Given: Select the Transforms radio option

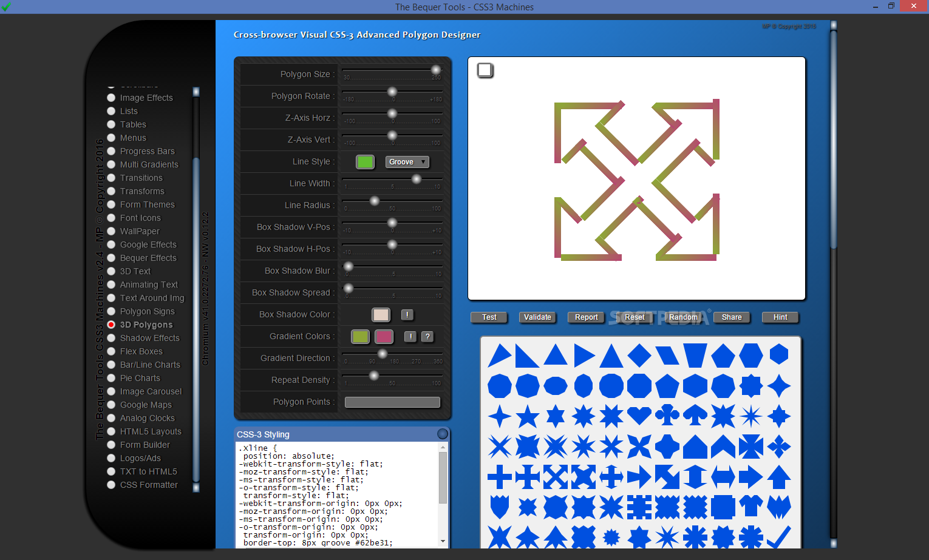Looking at the screenshot, I should click(111, 191).
